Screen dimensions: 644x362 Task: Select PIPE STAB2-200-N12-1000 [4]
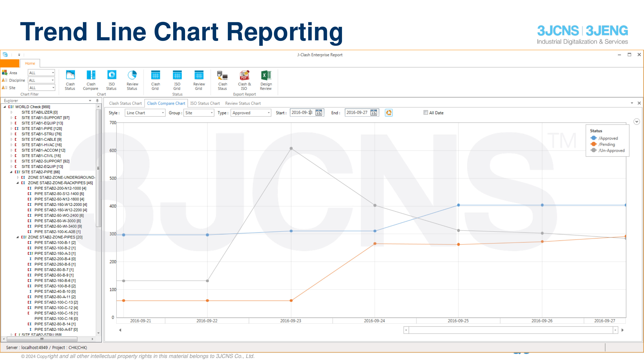pyautogui.click(x=60, y=188)
